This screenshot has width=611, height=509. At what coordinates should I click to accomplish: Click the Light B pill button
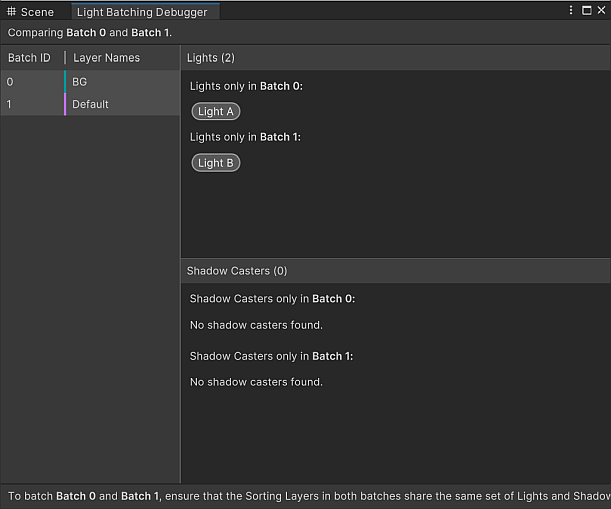(x=216, y=163)
